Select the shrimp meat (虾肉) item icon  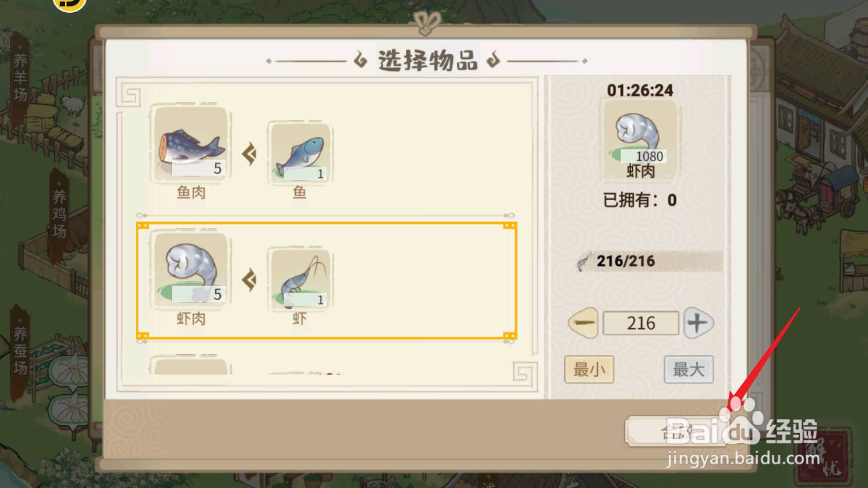tap(190, 269)
